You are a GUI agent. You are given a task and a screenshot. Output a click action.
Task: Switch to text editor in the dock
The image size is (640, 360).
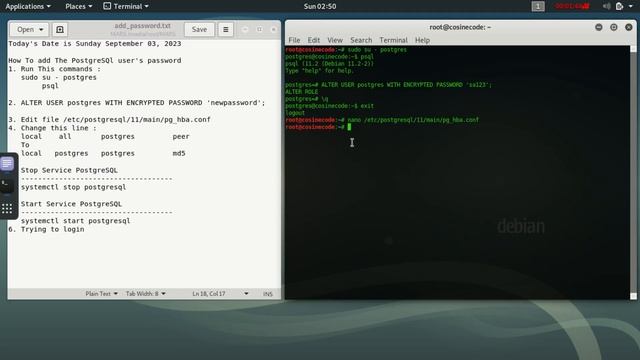(x=7, y=164)
